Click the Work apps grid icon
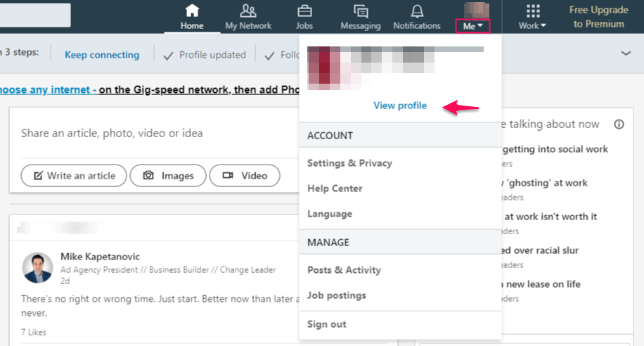Viewport: 644px width, 346px height. (x=533, y=11)
